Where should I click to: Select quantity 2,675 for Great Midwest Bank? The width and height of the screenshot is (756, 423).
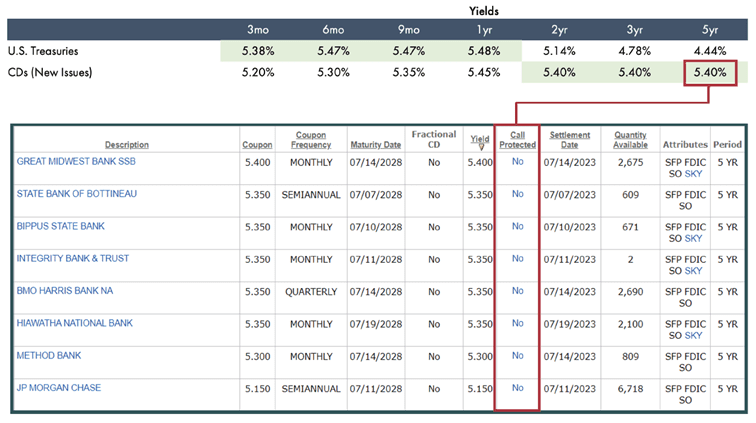point(630,163)
